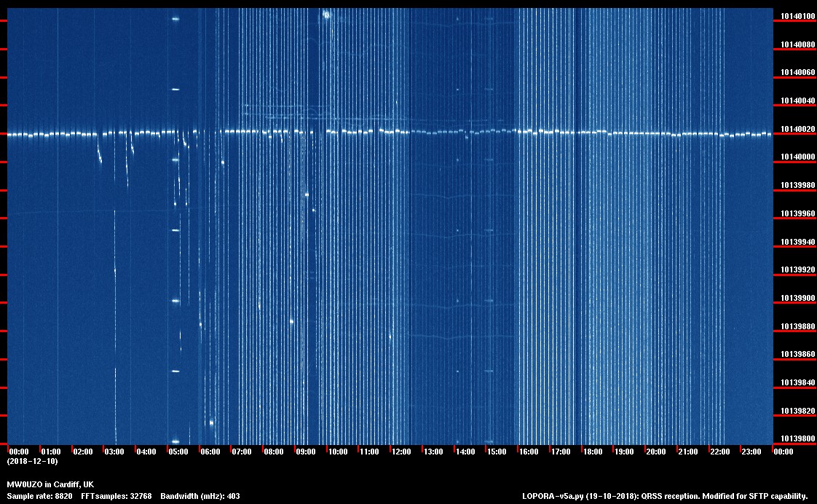Click the 05:00 time axis label
The width and height of the screenshot is (817, 504).
click(178, 452)
